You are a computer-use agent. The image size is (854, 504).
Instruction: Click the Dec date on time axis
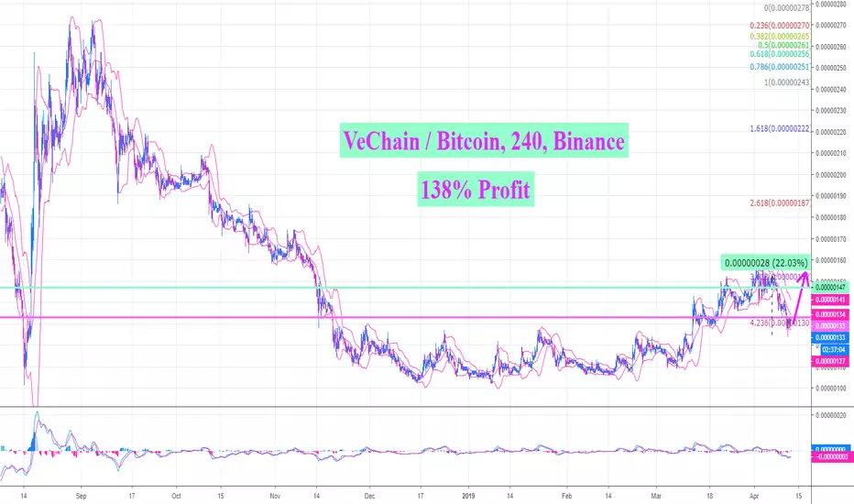tap(369, 496)
